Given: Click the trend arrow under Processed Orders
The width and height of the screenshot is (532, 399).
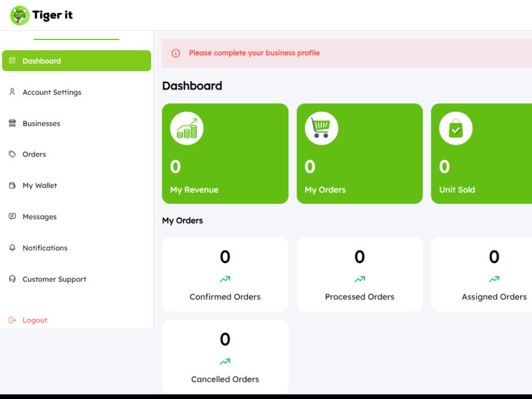Looking at the screenshot, I should click(x=360, y=279).
